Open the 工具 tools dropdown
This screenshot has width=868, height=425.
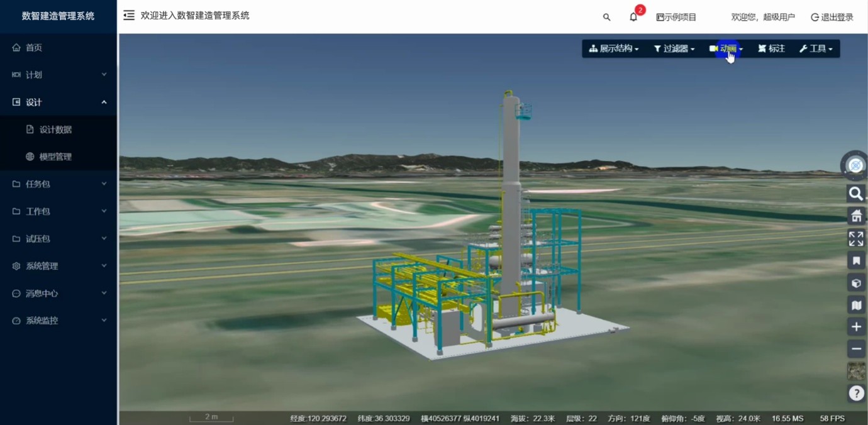tap(816, 48)
